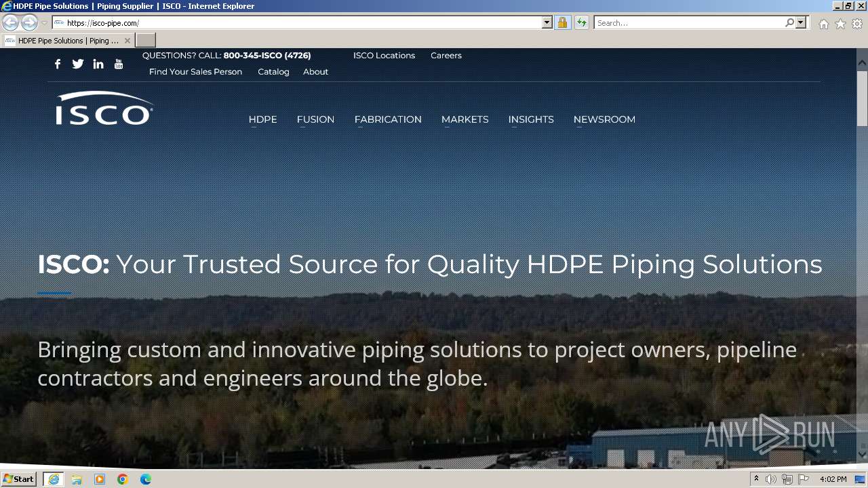Viewport: 868px width, 488px height.
Task: Open File Explorer from taskbar
Action: [77, 479]
